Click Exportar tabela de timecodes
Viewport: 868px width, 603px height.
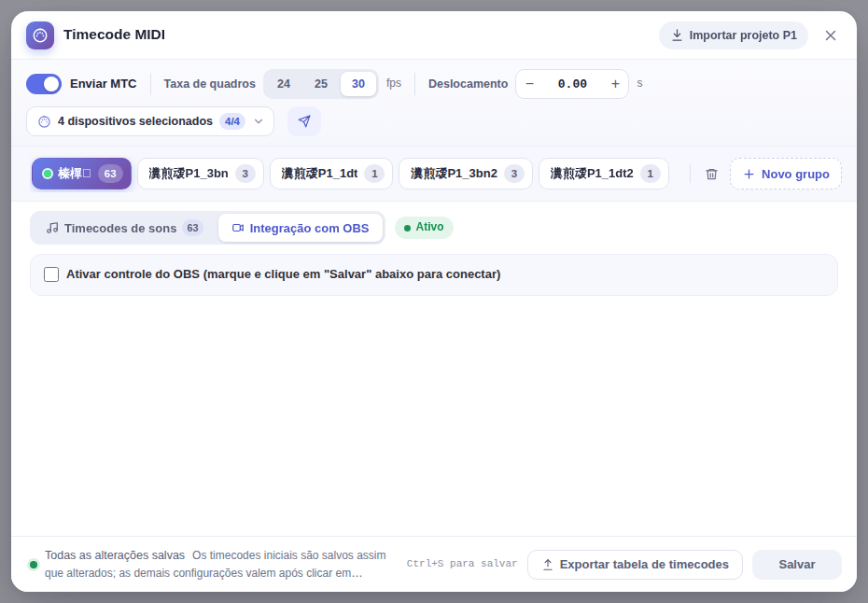635,565
